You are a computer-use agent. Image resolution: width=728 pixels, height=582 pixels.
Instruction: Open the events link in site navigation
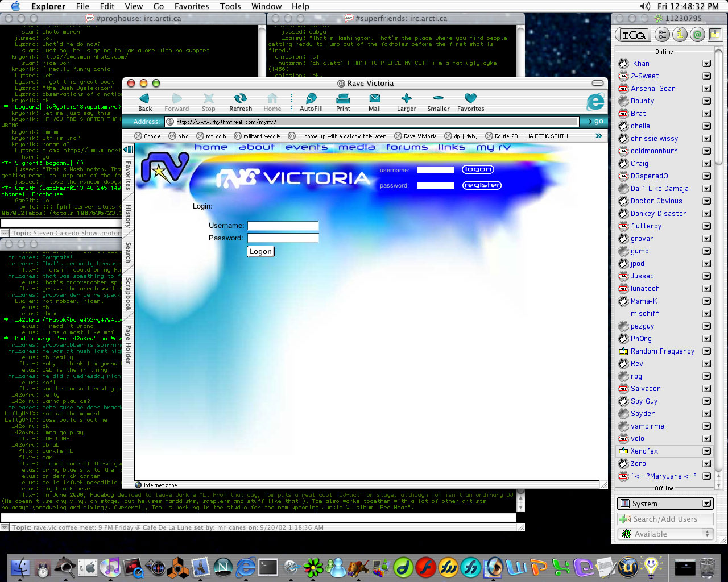(x=307, y=147)
